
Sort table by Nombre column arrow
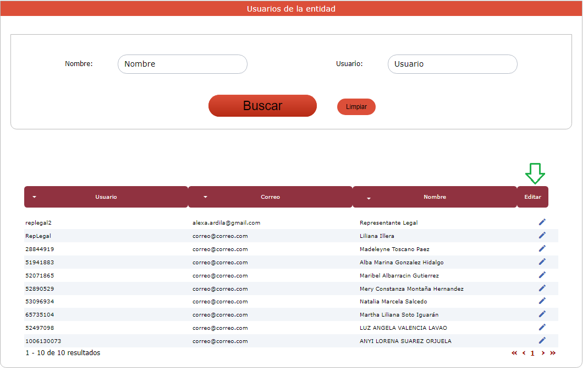click(x=369, y=198)
